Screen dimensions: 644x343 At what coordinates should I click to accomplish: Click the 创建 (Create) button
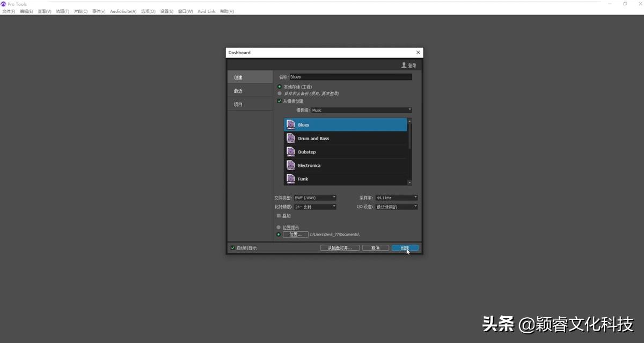pyautogui.click(x=405, y=248)
